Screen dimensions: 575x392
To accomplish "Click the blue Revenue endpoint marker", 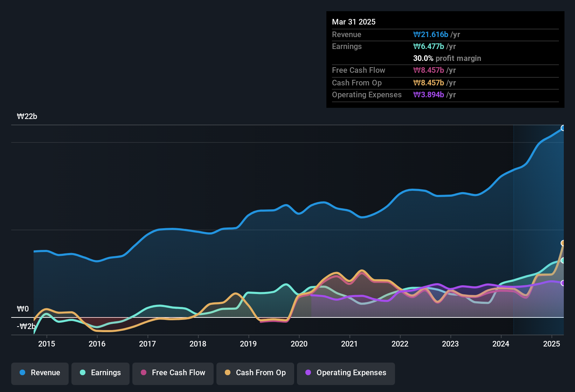I will 563,128.
